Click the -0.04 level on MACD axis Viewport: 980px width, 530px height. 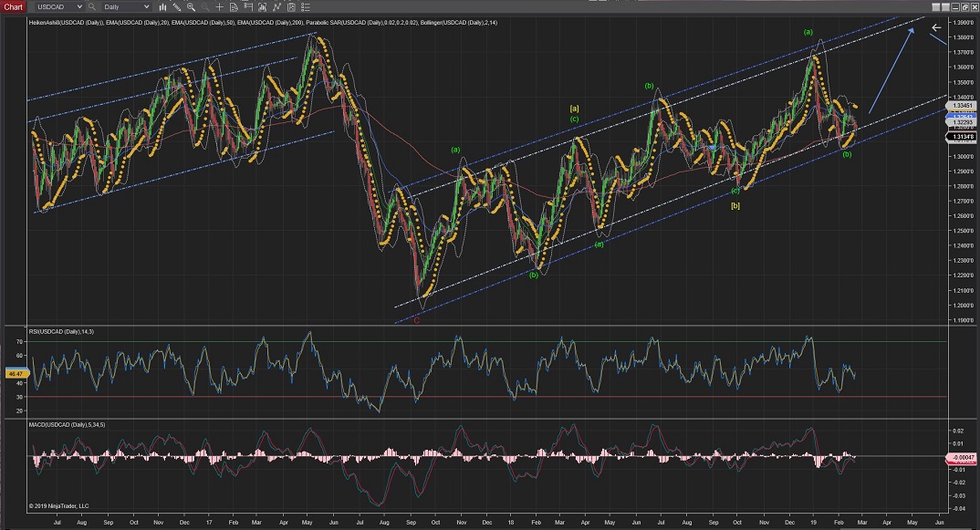(x=957, y=508)
